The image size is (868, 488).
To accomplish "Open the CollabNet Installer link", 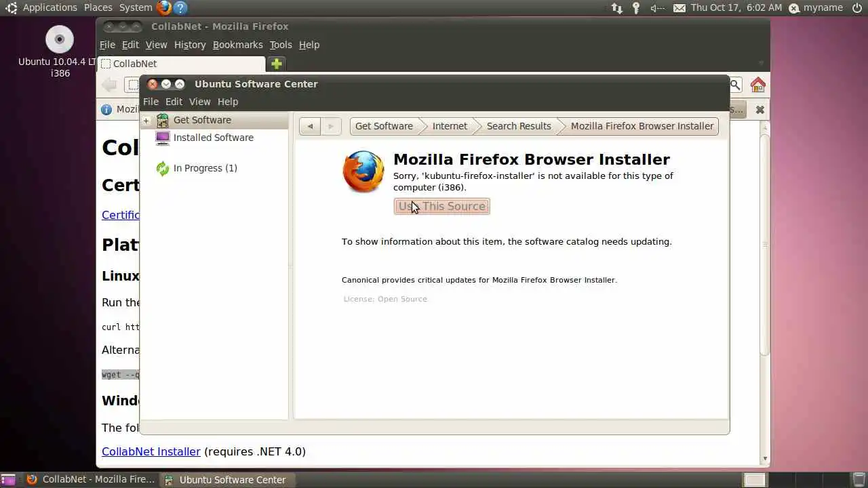I will (x=151, y=451).
